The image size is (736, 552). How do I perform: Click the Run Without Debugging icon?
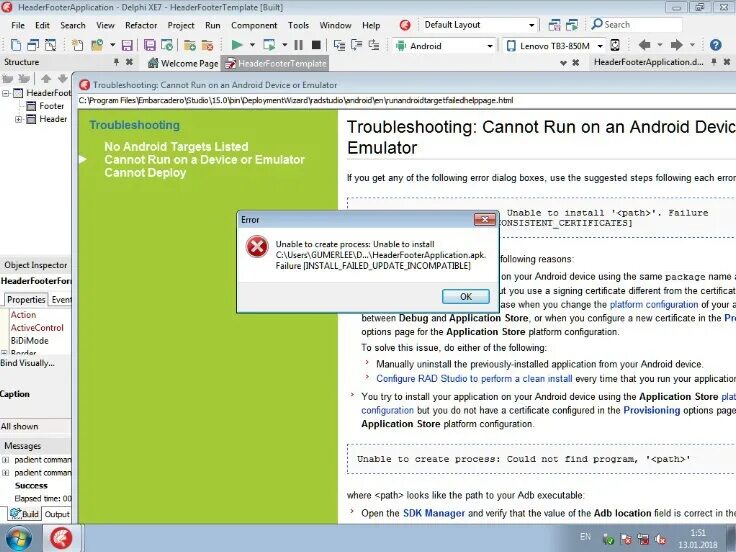[x=269, y=45]
